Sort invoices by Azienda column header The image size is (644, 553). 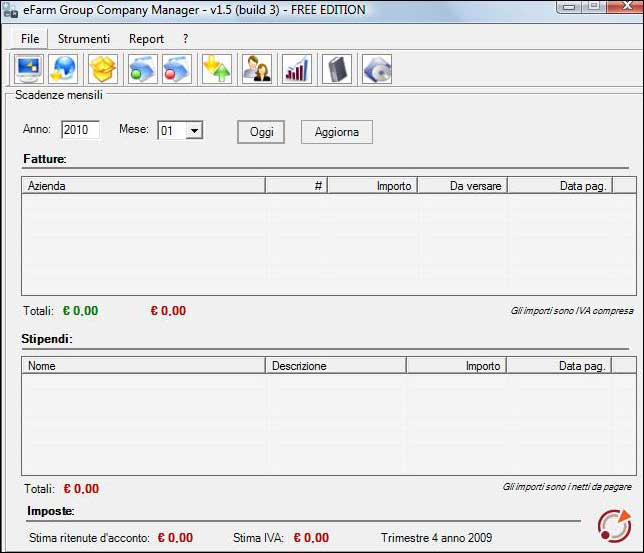click(x=142, y=186)
